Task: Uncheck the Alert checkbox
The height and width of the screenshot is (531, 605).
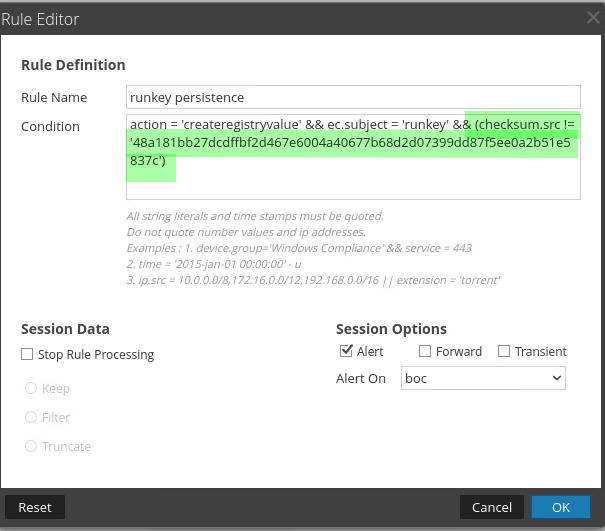Action: click(x=346, y=351)
